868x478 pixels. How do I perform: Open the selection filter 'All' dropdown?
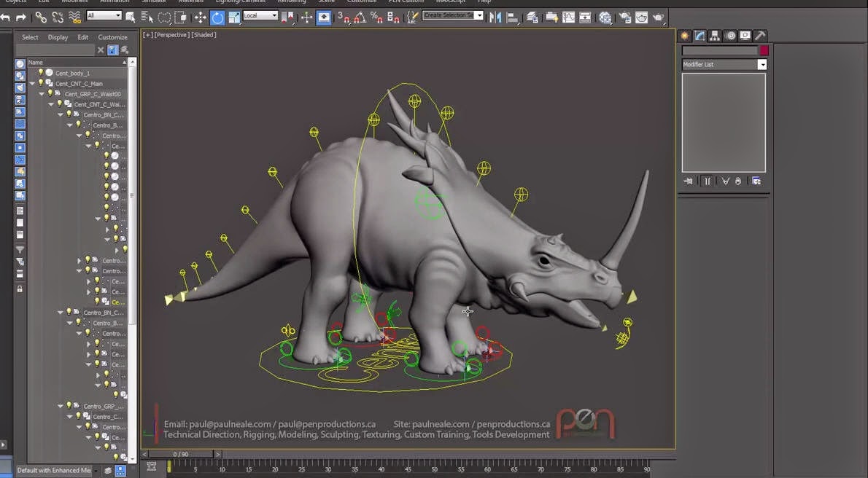[x=104, y=15]
